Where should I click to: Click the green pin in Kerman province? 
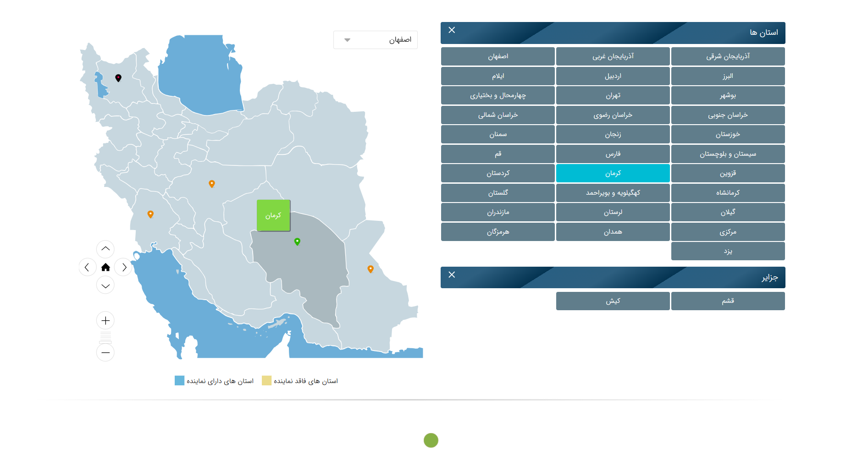297,241
